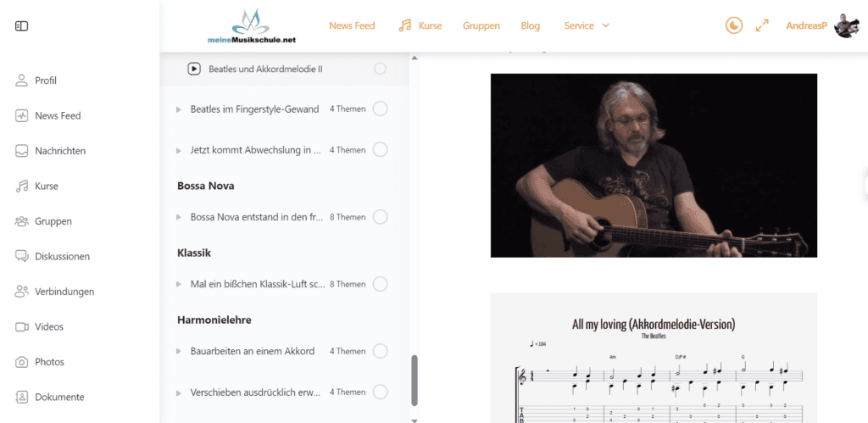The image size is (868, 423).
Task: Open Blog in top navigation
Action: pyautogui.click(x=531, y=25)
